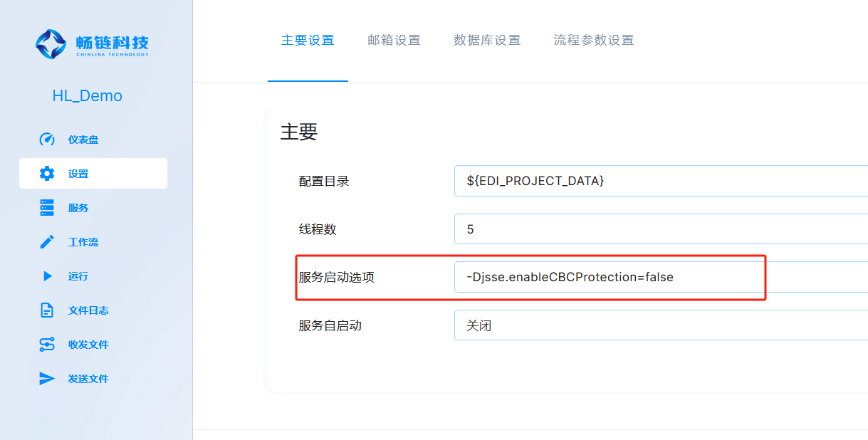This screenshot has height=440, width=868.
Task: Click the 运行 play triangle icon
Action: [x=47, y=276]
